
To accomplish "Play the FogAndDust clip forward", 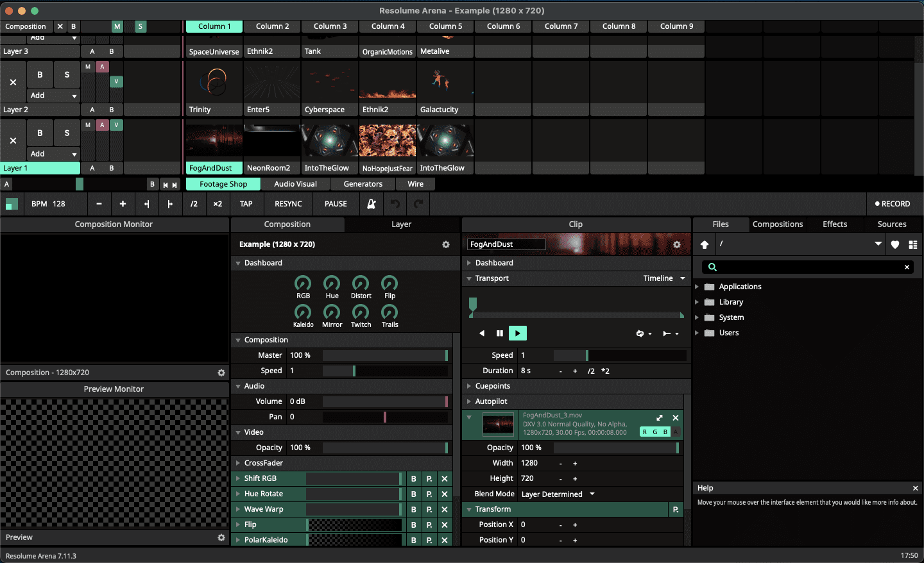I will [x=518, y=333].
